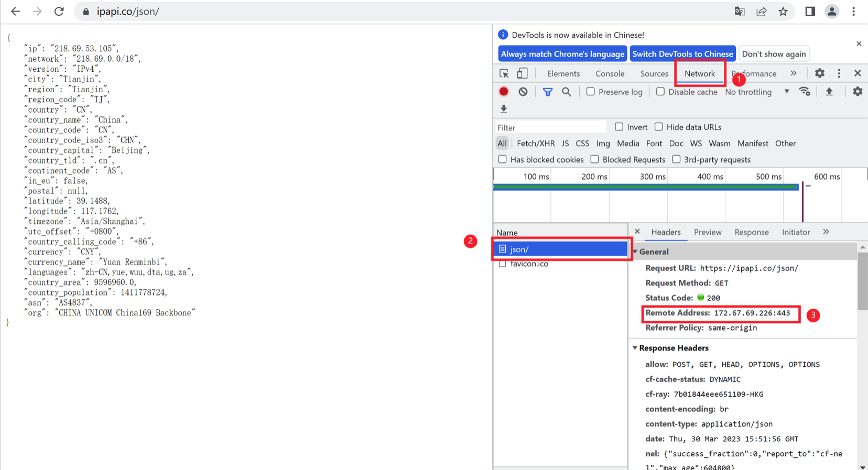This screenshot has height=470, width=868.
Task: Switch to Sources tab
Action: 654,73
